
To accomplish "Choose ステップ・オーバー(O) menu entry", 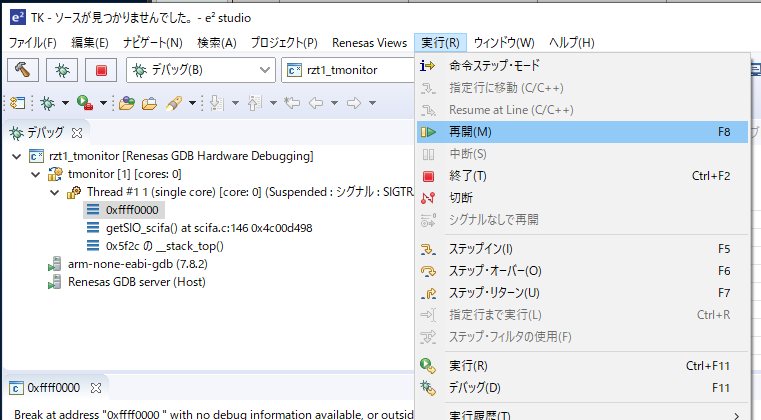I will [x=582, y=271].
